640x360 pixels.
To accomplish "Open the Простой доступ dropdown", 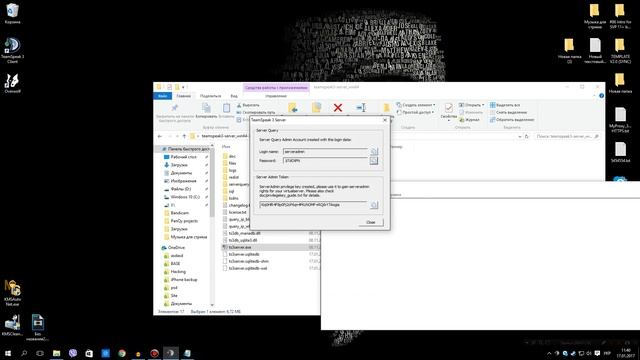I will [415, 112].
